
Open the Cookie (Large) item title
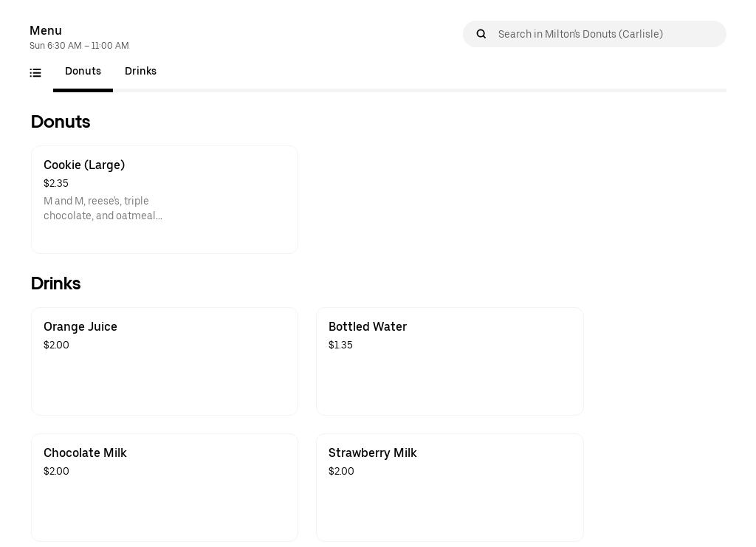coord(84,165)
